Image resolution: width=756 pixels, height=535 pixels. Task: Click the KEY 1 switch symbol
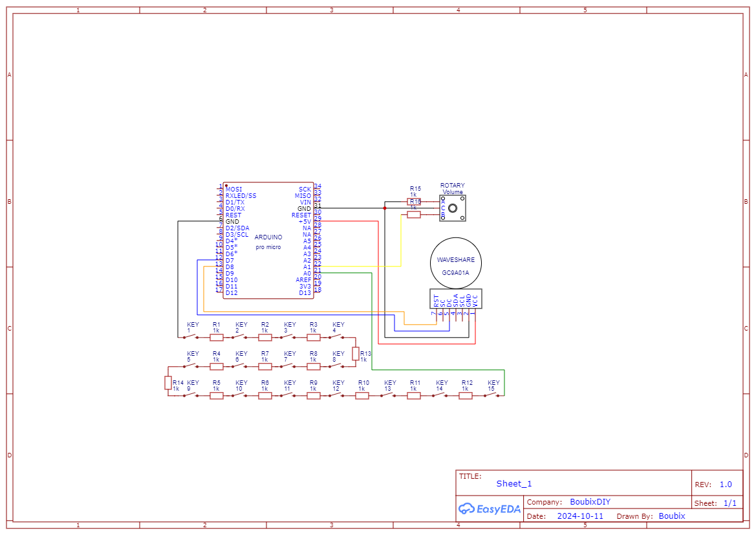coord(190,336)
